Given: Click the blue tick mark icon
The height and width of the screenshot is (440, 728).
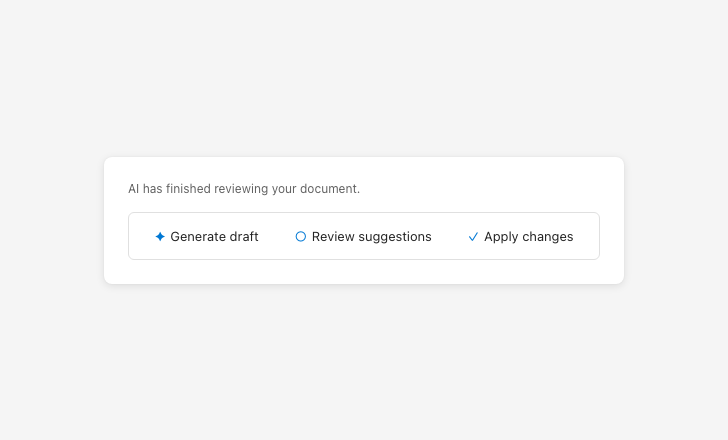Looking at the screenshot, I should 473,237.
